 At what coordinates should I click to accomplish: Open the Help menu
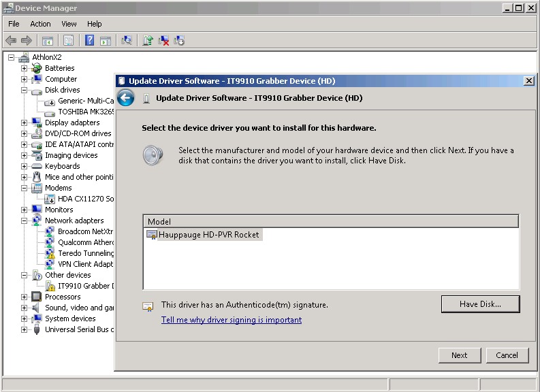[95, 24]
